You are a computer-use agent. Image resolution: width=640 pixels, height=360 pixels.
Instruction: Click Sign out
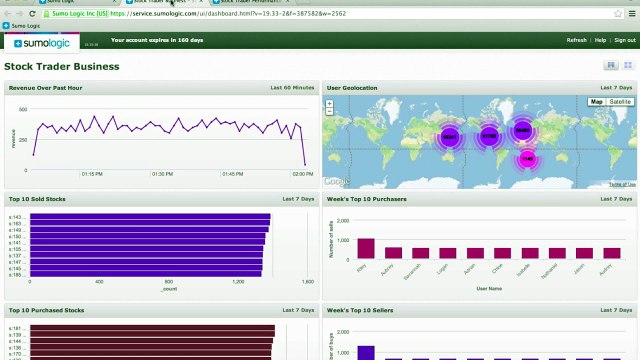(625, 40)
